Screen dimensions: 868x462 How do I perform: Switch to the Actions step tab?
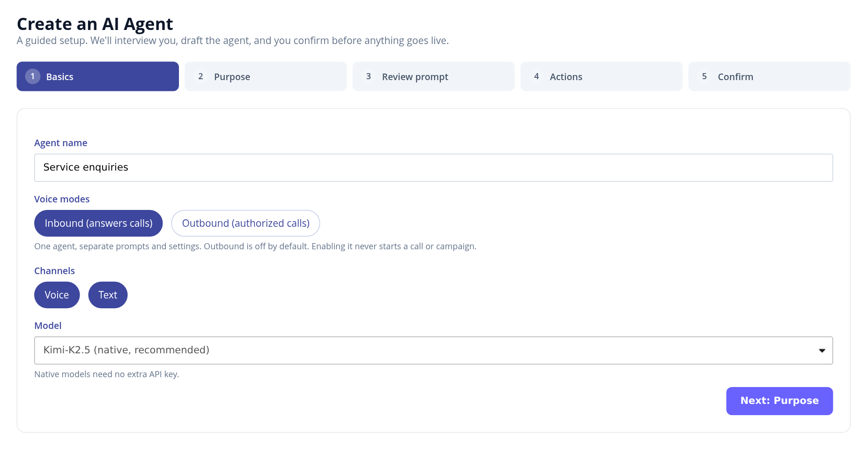click(x=601, y=76)
